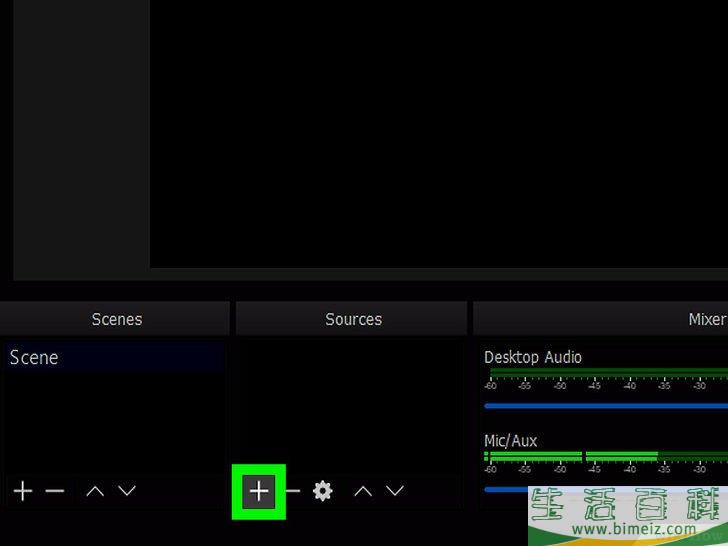Image resolution: width=728 pixels, height=546 pixels.
Task: Remove the selected scene with the minus icon
Action: coord(55,491)
